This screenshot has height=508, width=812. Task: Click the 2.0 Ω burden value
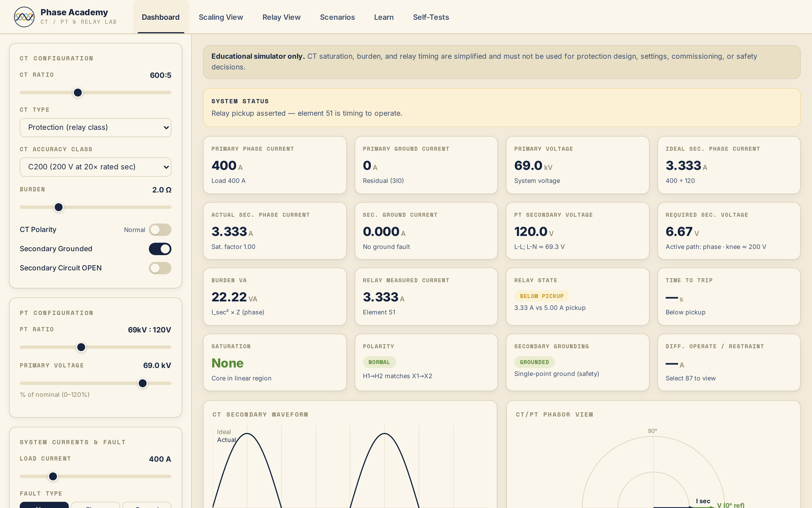162,190
